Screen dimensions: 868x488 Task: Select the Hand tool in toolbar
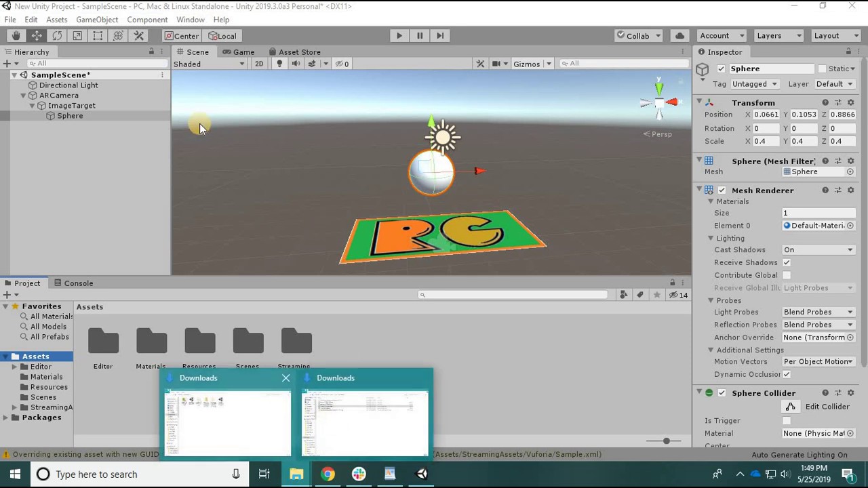click(16, 36)
